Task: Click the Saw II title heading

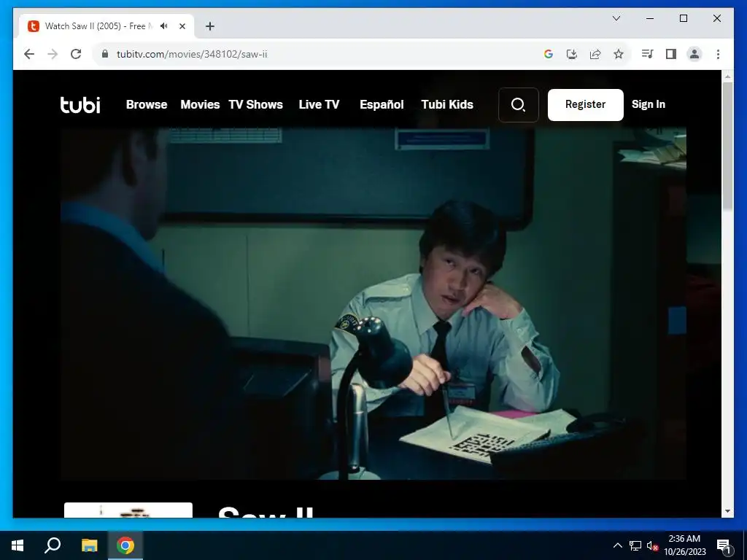Action: [x=266, y=512]
